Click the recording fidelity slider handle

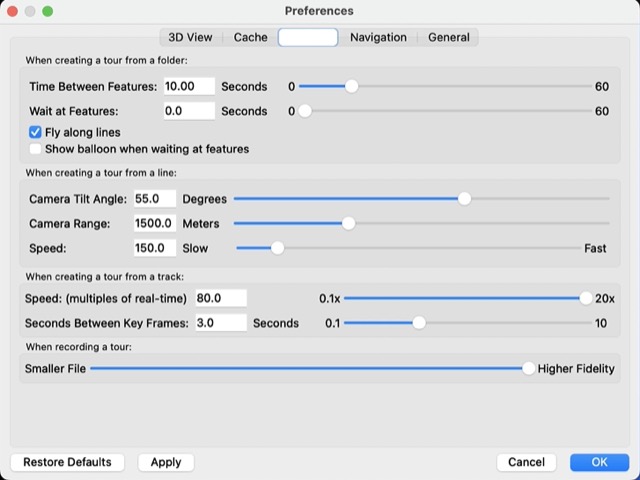point(528,369)
